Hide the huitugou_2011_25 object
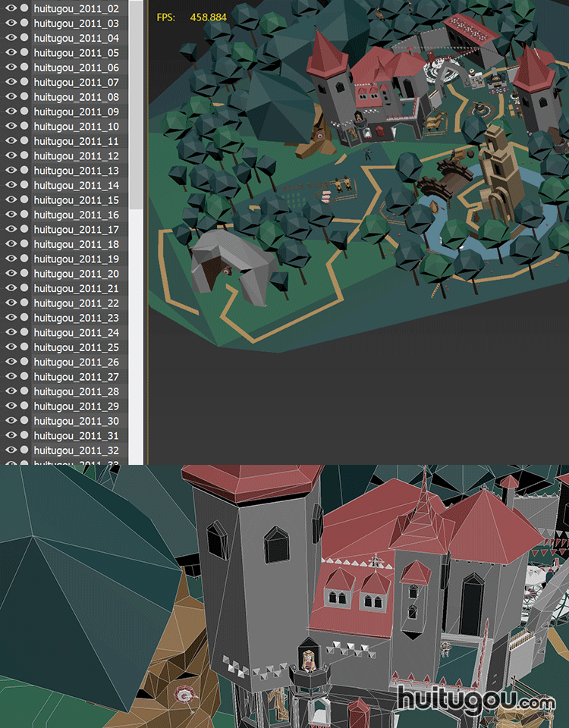Screen dimensions: 569x728 (11, 347)
